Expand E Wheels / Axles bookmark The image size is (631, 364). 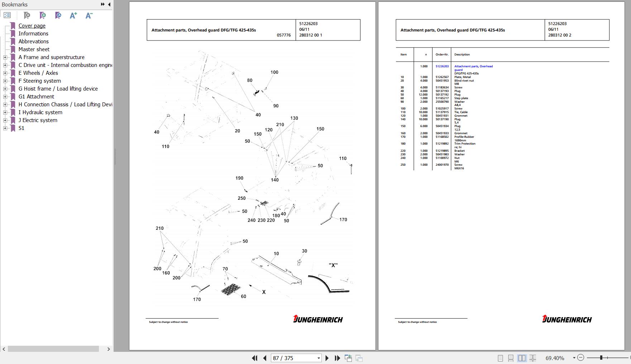(5, 73)
